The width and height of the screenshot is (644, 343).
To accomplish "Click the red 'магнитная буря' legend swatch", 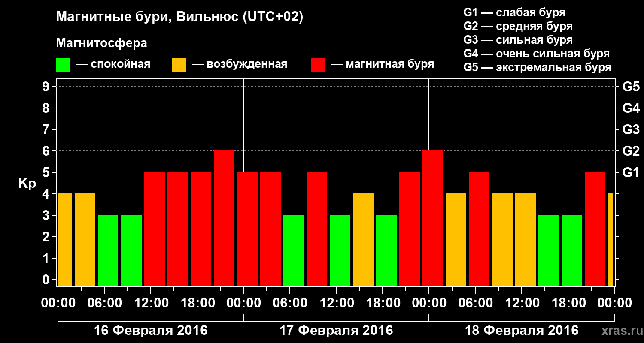I will [318, 65].
